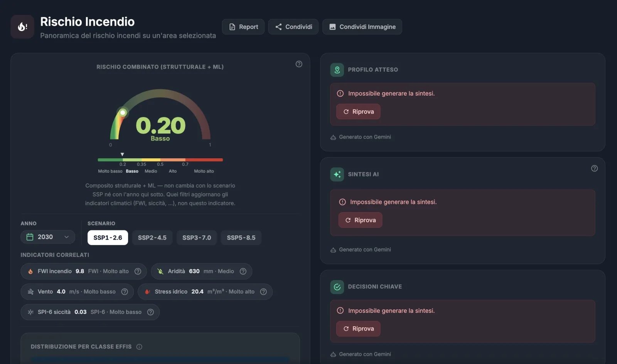This screenshot has height=364, width=617.
Task: Open info icon for Distribuzione per classe EFFIS
Action: (x=139, y=347)
